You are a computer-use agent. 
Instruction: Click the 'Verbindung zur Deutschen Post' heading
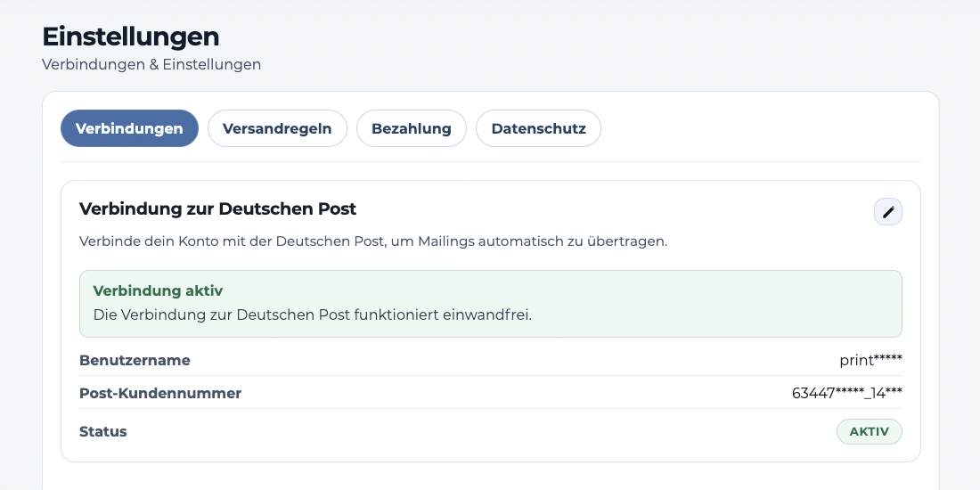[217, 208]
